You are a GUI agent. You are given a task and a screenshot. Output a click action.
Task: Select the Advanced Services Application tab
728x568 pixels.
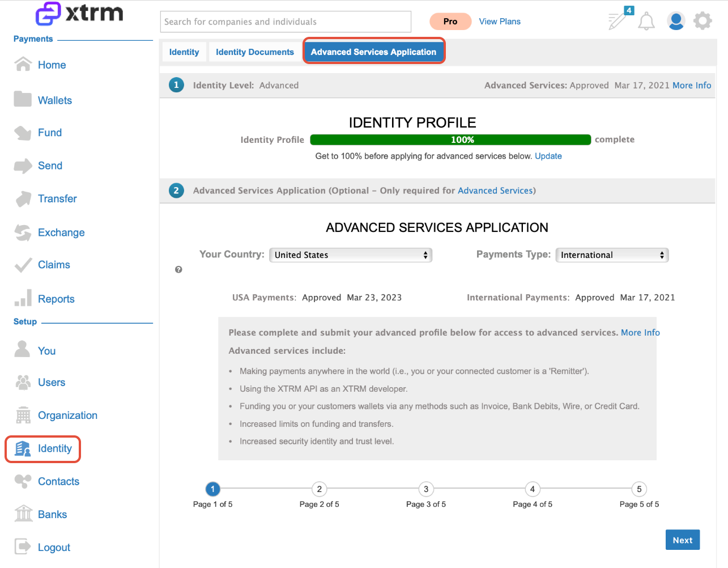(x=374, y=52)
